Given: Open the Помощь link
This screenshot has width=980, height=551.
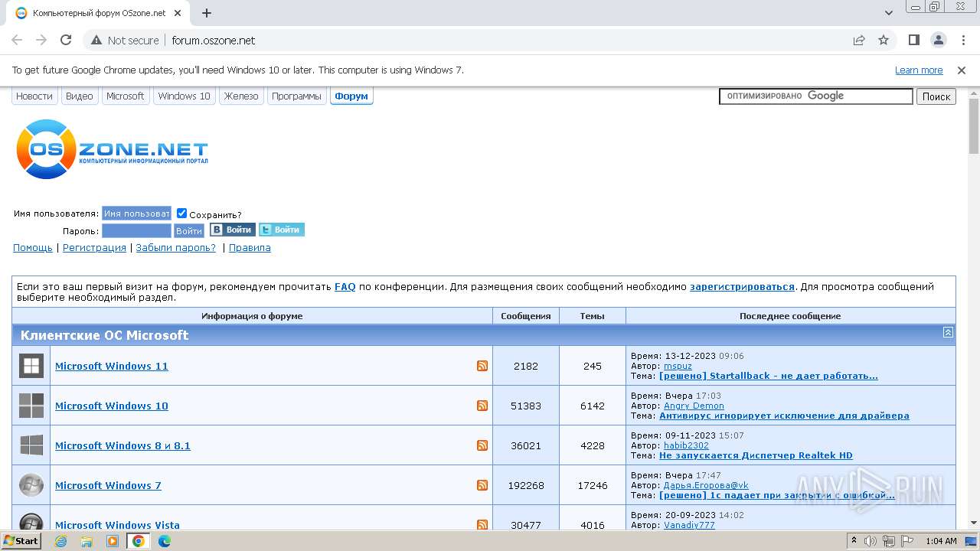Looking at the screenshot, I should 33,247.
